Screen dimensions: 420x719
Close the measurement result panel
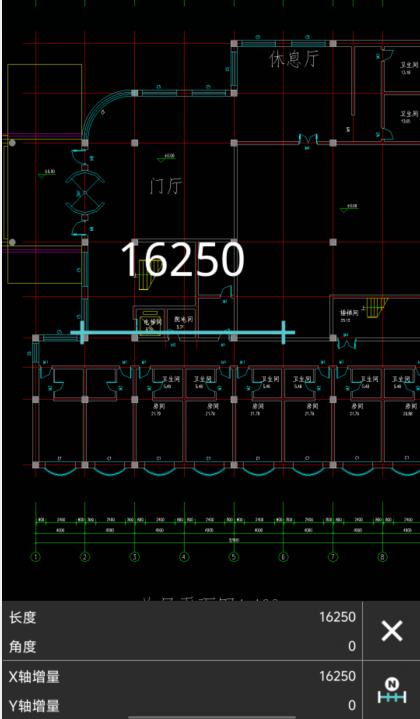(x=392, y=631)
